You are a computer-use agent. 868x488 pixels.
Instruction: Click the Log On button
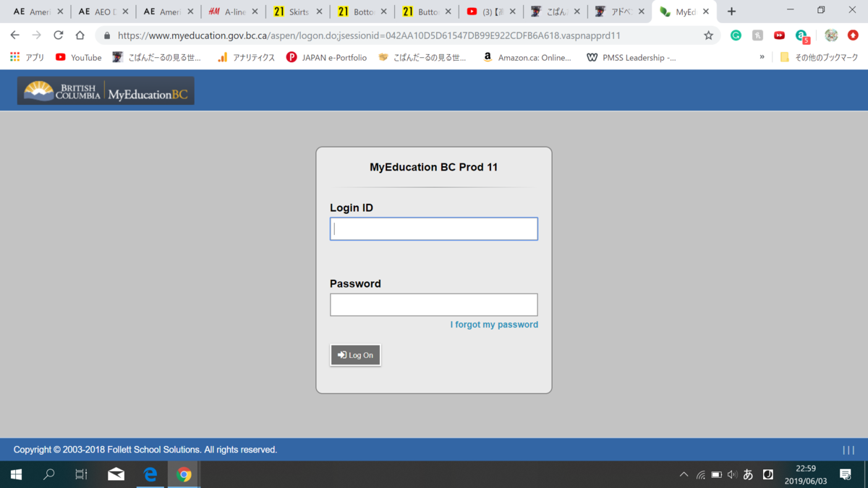[355, 355]
